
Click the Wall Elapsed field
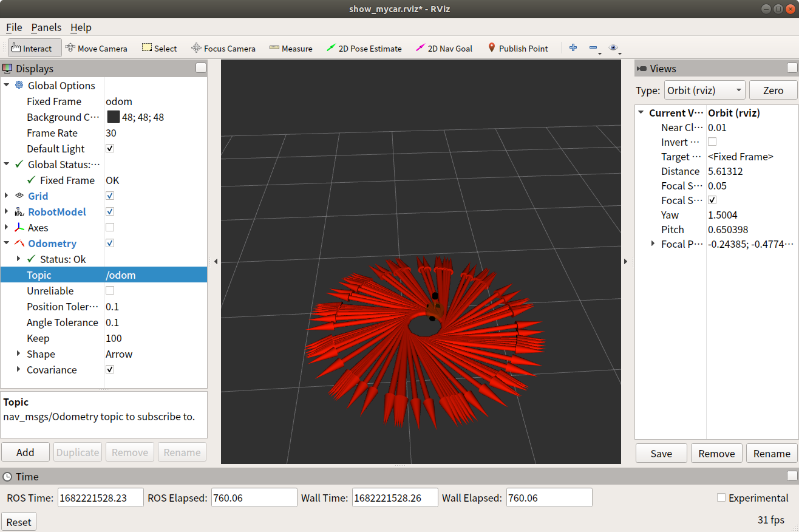pyautogui.click(x=549, y=498)
